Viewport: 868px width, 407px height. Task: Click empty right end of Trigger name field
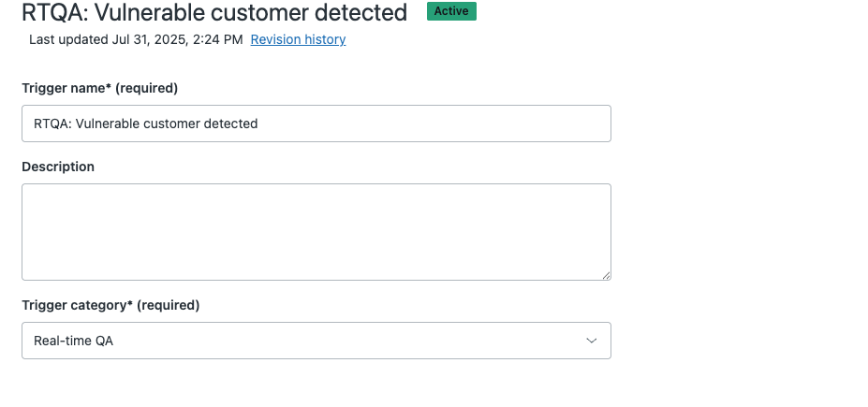click(x=524, y=124)
